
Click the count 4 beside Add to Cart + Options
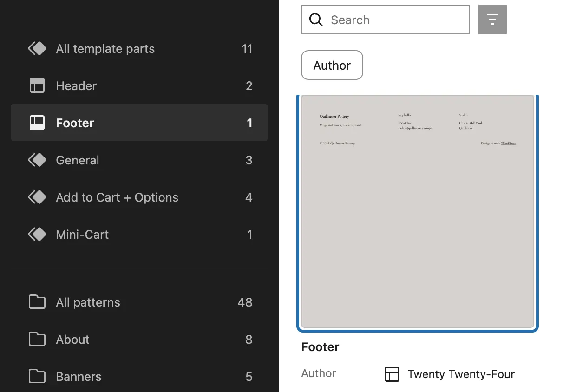tap(249, 197)
